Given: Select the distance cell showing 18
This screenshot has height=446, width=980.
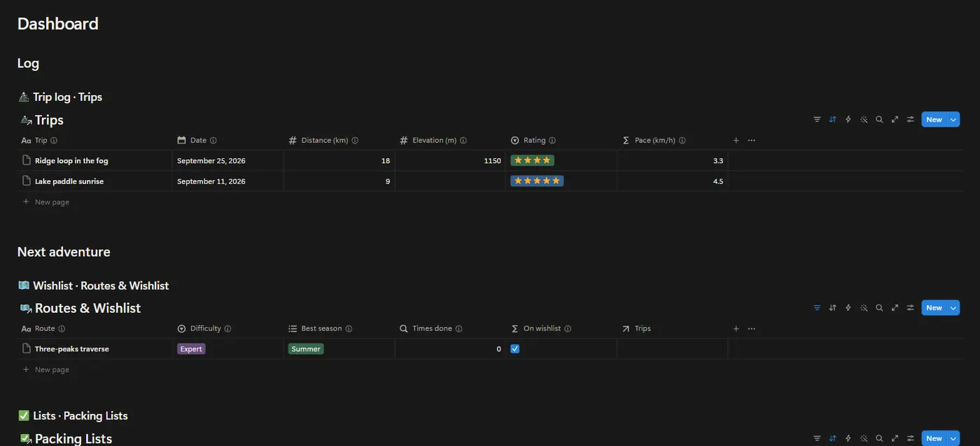Looking at the screenshot, I should click(339, 161).
